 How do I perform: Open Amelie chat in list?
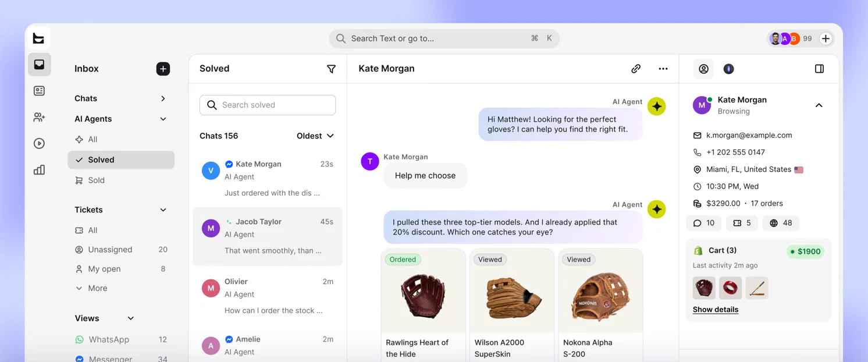coord(268,345)
